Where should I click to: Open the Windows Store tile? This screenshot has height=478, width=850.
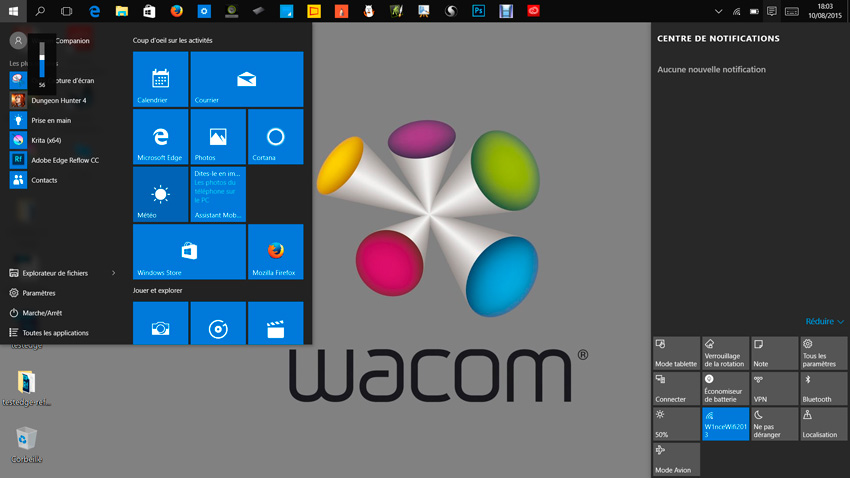pos(189,251)
